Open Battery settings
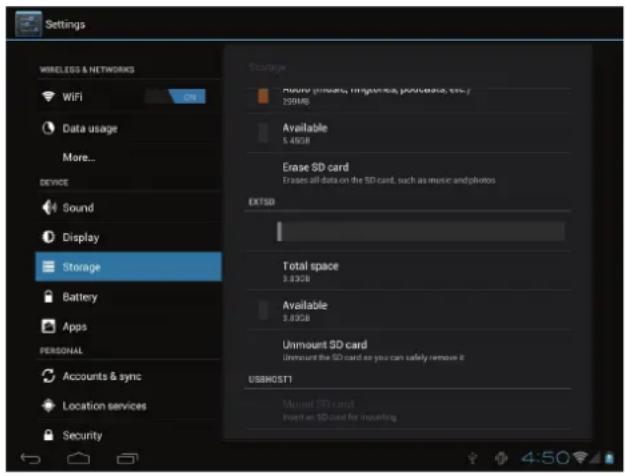626x476 pixels. coord(128,297)
